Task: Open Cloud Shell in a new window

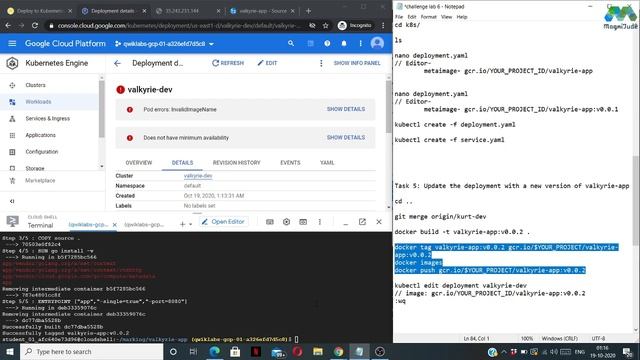Action: coord(362,222)
